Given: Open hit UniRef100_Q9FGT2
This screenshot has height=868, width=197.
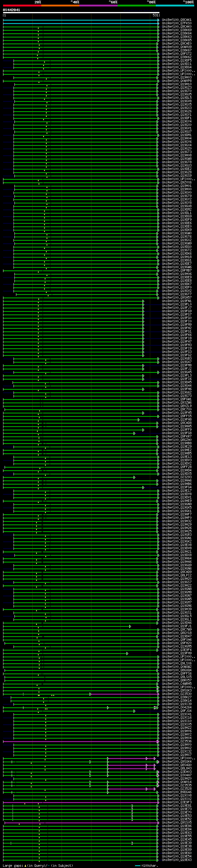Looking at the screenshot, I should click(177, 54).
